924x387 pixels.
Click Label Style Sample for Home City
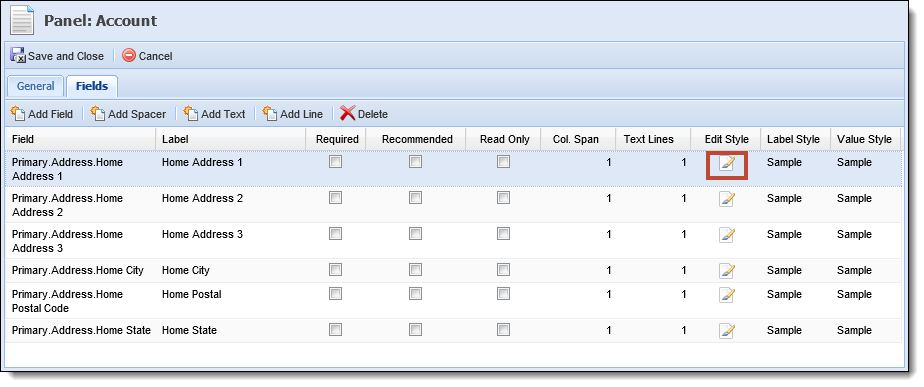pyautogui.click(x=784, y=270)
